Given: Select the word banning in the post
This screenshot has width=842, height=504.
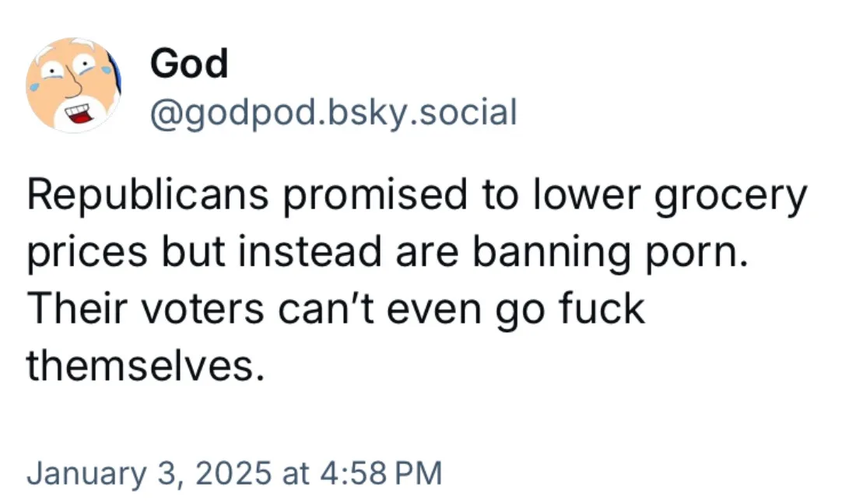Looking at the screenshot, I should [552, 252].
